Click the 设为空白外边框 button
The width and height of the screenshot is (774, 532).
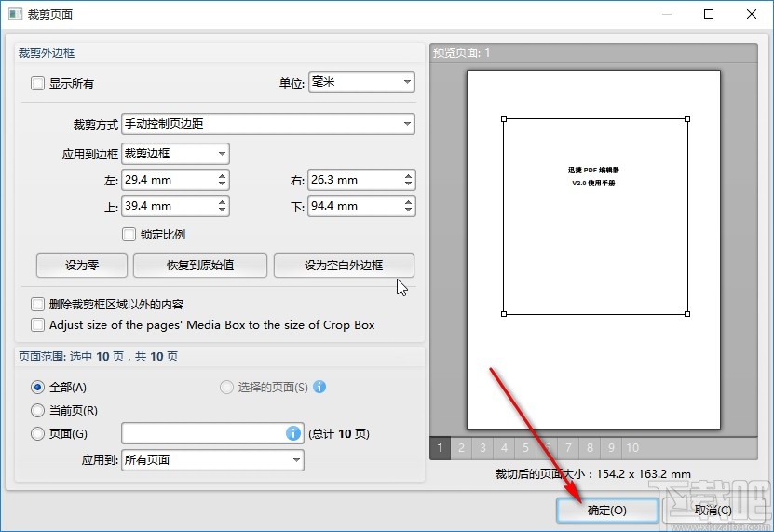pos(344,266)
